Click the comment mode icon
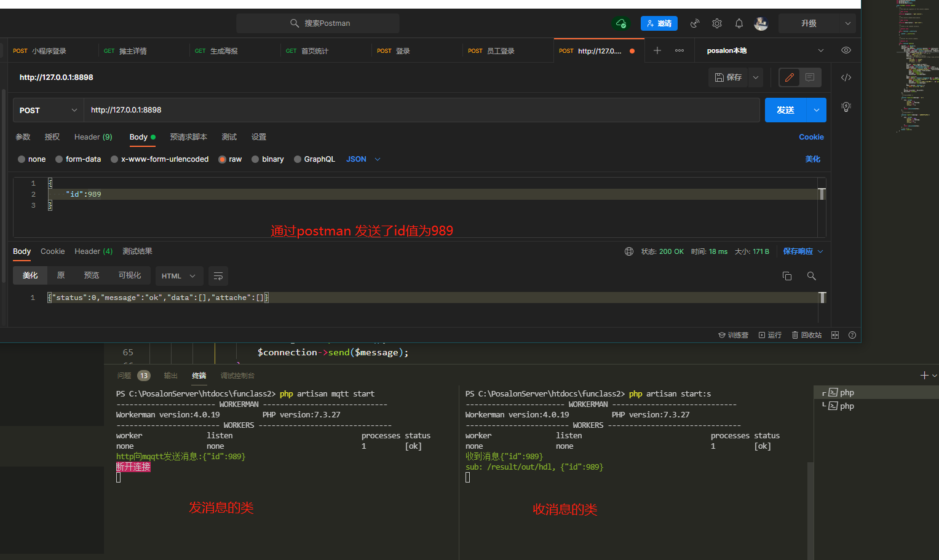The image size is (939, 560). [x=810, y=77]
